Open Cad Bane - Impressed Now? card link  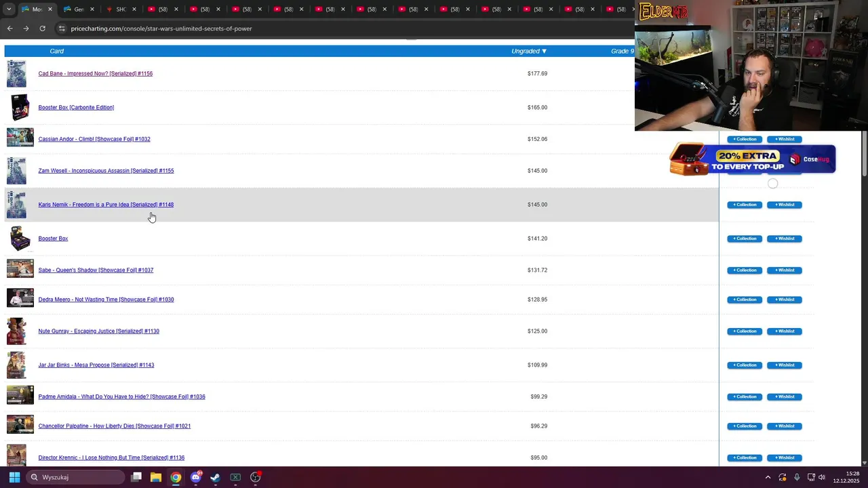click(96, 73)
